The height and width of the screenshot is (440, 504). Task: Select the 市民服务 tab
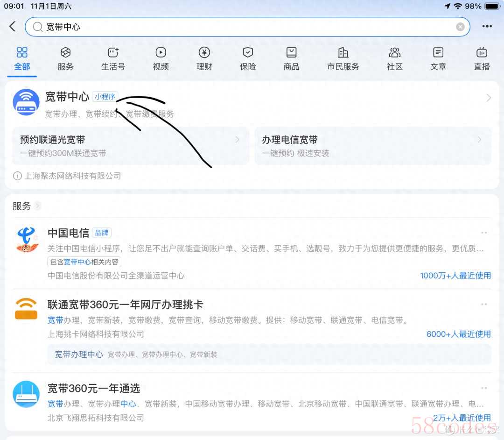click(x=343, y=59)
